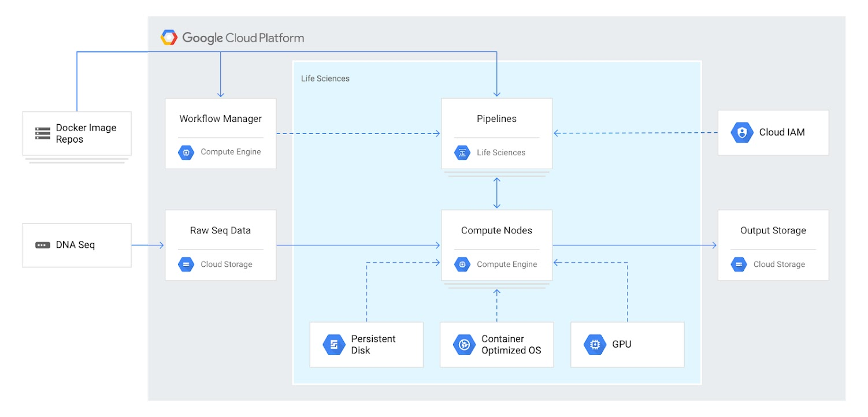Click the "Pipelines" heading
The width and height of the screenshot is (868, 417).
pos(496,119)
